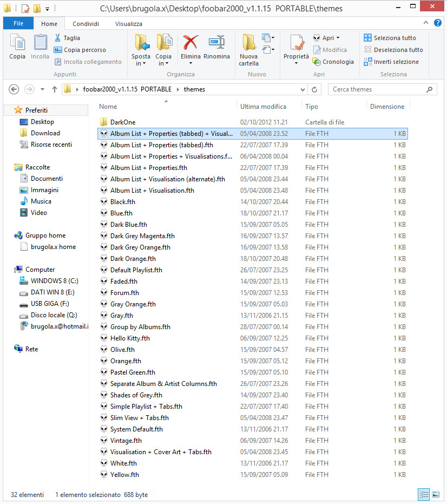Image resolution: width=447 pixels, height=504 pixels.
Task: Select the Musica library icon
Action: coord(24,201)
